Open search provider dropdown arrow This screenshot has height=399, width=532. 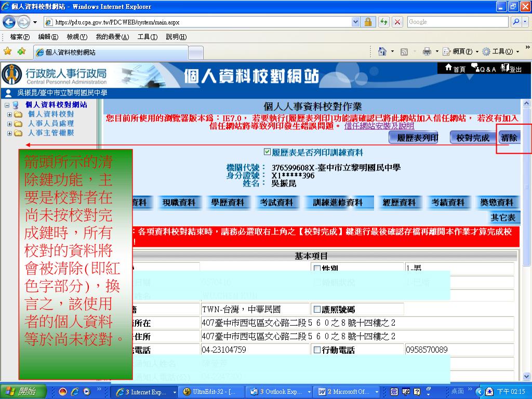pyautogui.click(x=525, y=22)
